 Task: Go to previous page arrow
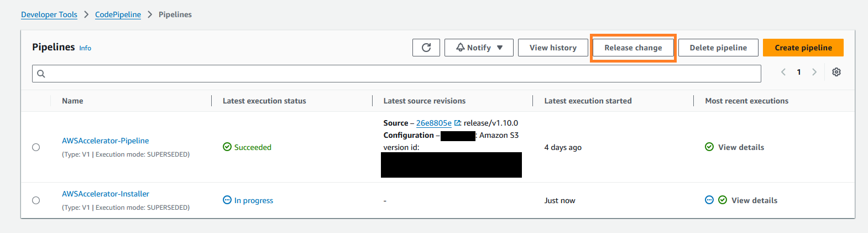point(783,72)
